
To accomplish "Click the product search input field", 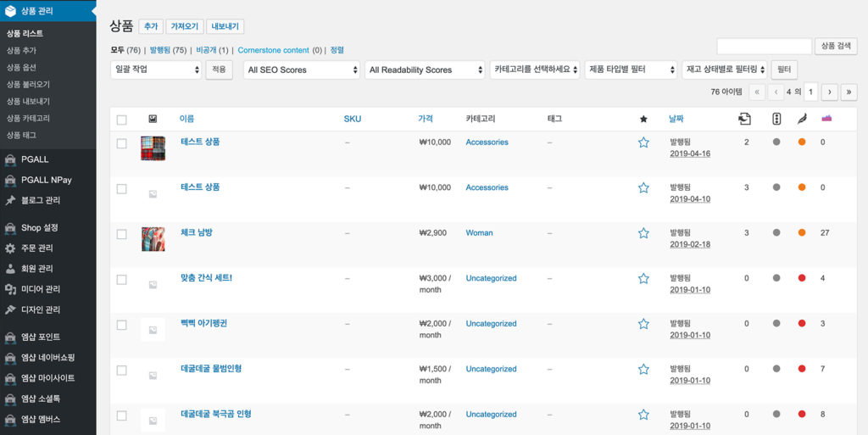I will 764,47.
